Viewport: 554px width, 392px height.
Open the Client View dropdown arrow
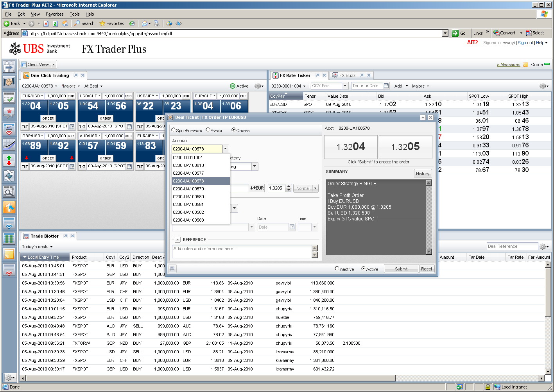click(x=54, y=64)
